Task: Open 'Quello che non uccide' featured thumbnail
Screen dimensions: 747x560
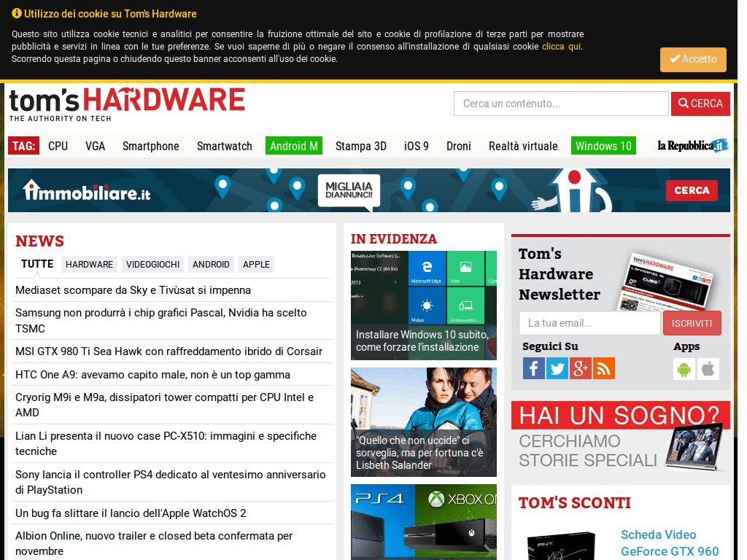Action: (x=424, y=422)
